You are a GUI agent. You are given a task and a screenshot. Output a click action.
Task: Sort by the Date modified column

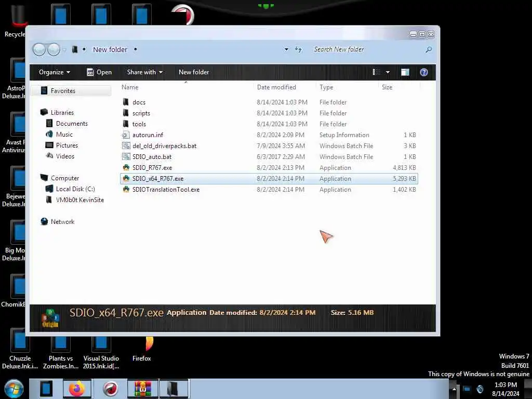[x=276, y=87]
